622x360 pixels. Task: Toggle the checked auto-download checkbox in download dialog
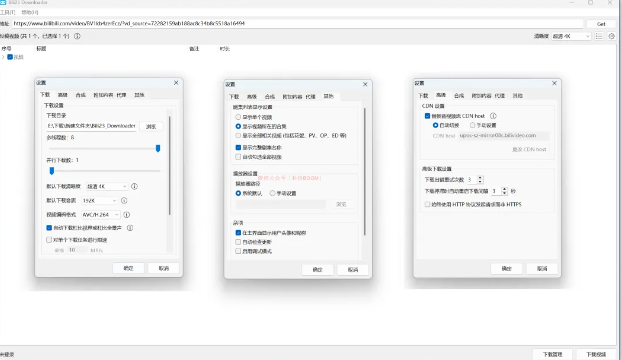tap(49, 228)
